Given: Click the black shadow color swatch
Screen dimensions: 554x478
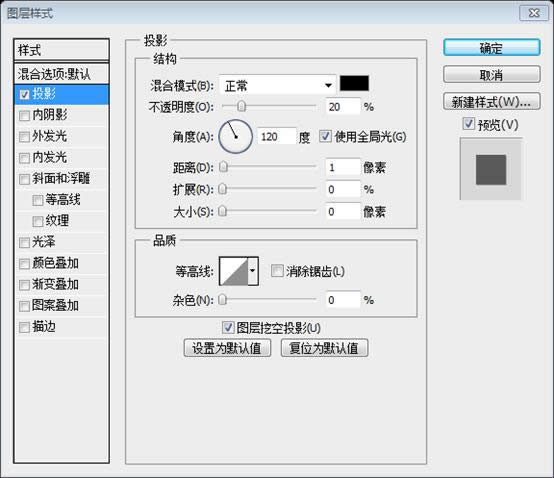Looking at the screenshot, I should [x=354, y=83].
